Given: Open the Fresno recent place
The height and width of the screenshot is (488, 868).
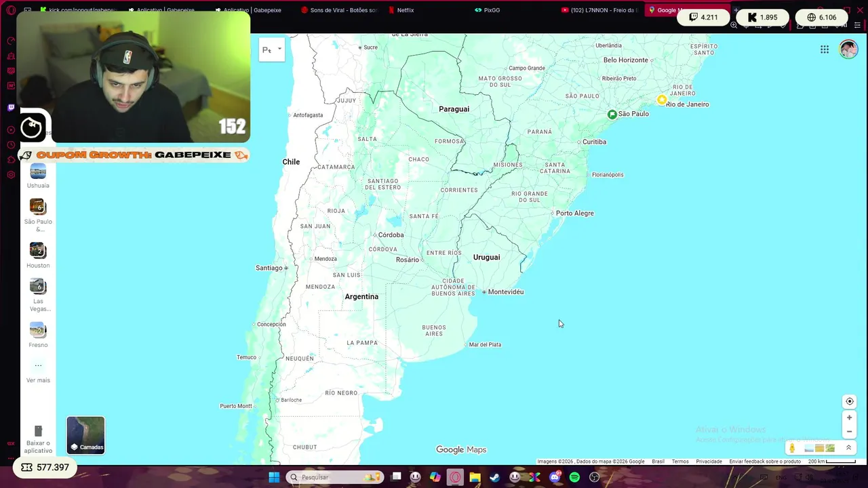Looking at the screenshot, I should [x=38, y=335].
